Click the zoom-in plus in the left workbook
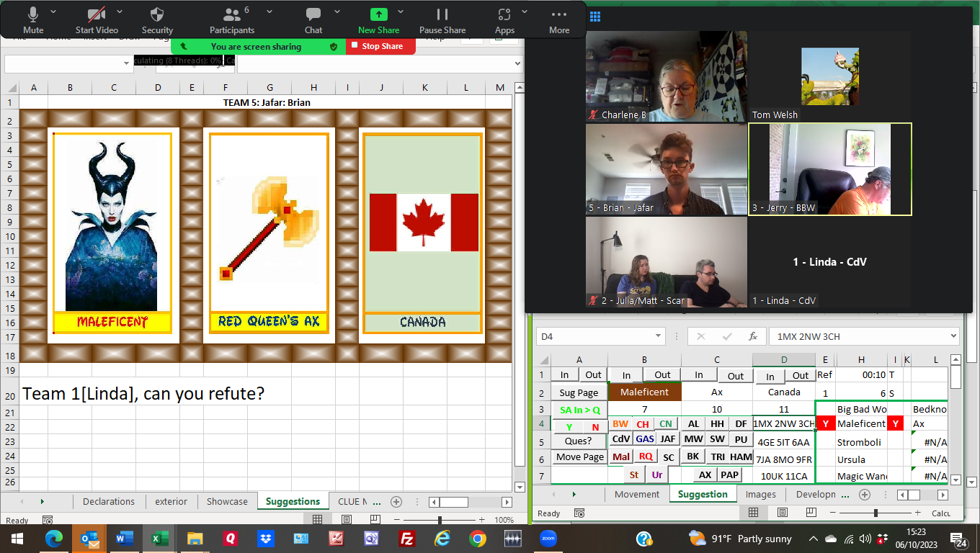This screenshot has height=553, width=980. tap(481, 519)
